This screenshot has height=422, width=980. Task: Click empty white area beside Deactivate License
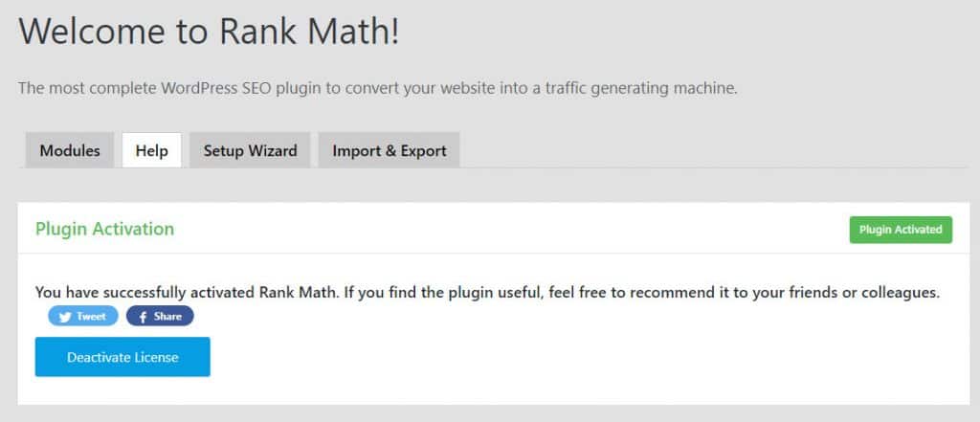tap(563, 357)
